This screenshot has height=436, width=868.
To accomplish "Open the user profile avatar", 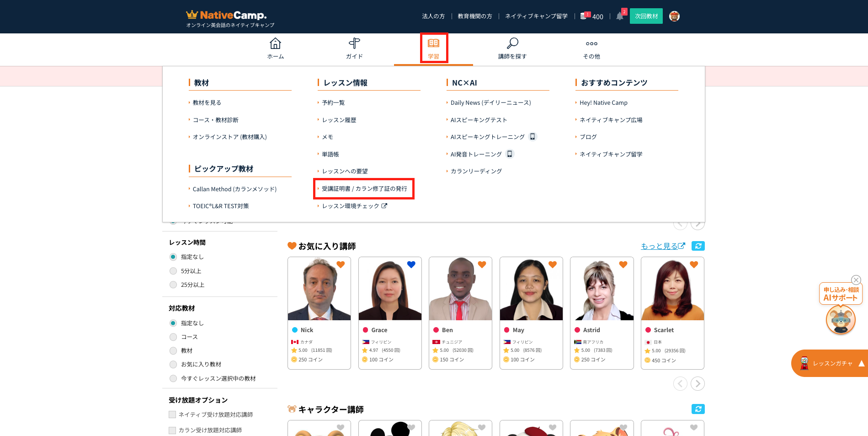I will pos(674,16).
